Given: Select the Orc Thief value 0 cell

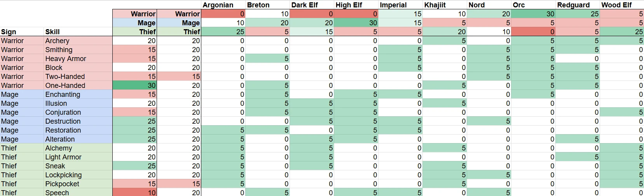Looking at the screenshot, I should coord(533,32).
